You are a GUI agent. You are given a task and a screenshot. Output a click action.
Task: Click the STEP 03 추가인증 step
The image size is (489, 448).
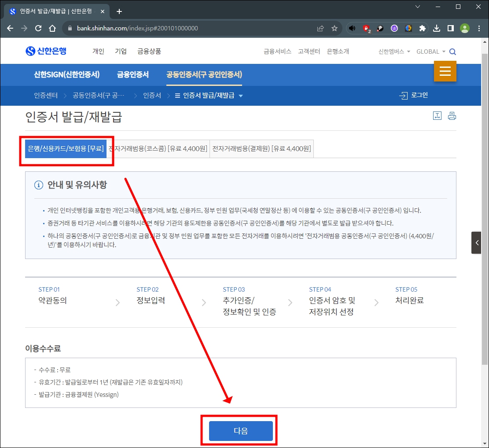(250, 301)
